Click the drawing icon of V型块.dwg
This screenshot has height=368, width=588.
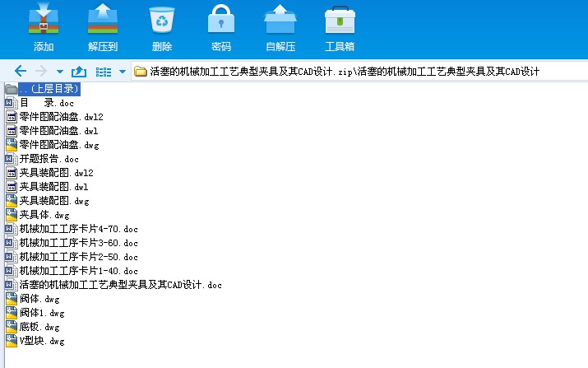12,341
